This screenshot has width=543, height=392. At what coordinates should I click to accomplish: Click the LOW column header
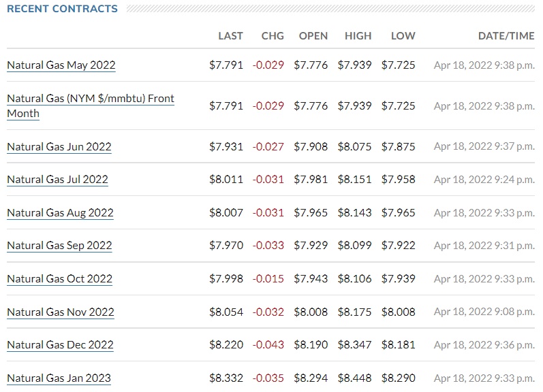point(403,36)
